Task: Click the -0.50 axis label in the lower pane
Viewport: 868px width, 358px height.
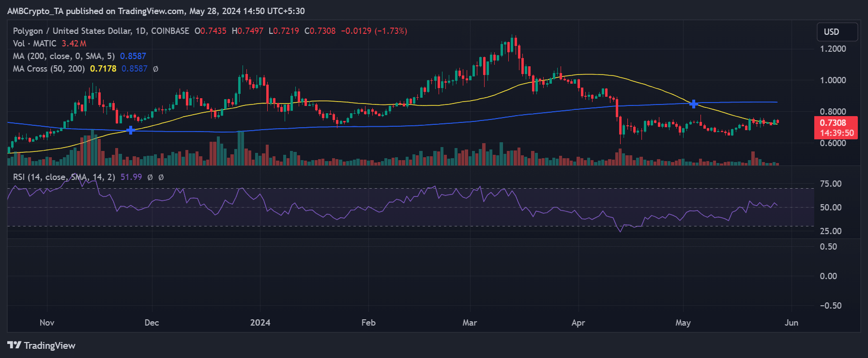Action: pos(831,306)
